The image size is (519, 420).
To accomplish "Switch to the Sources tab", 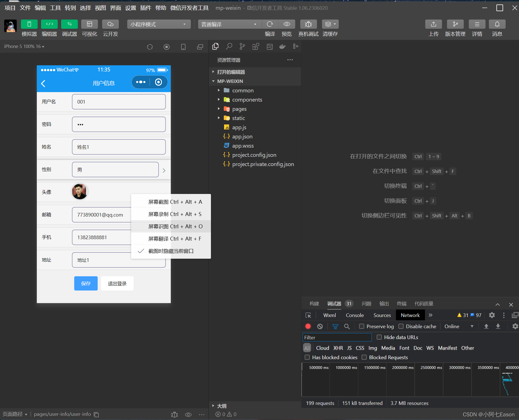I will tap(382, 315).
